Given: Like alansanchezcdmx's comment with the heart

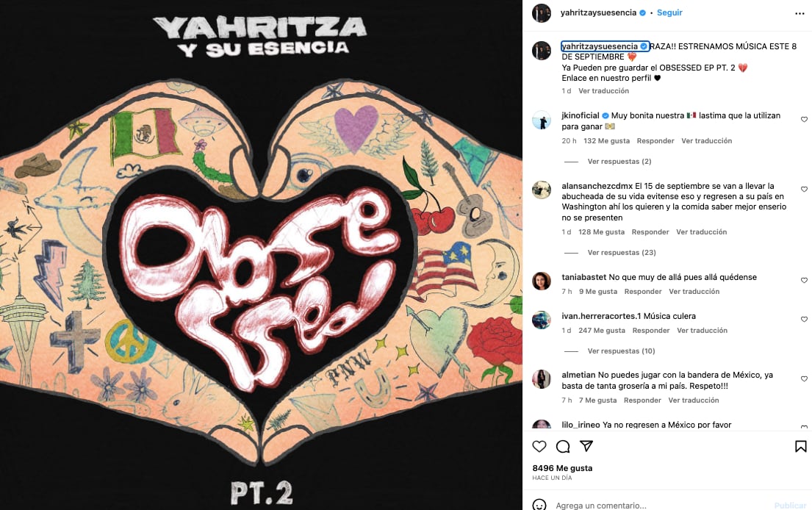Looking at the screenshot, I should 804,189.
